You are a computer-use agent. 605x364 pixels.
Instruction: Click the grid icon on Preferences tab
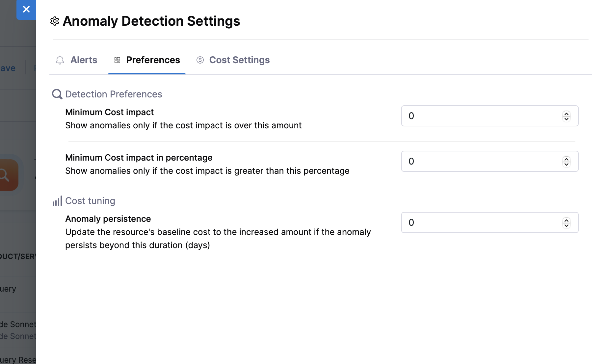point(117,60)
